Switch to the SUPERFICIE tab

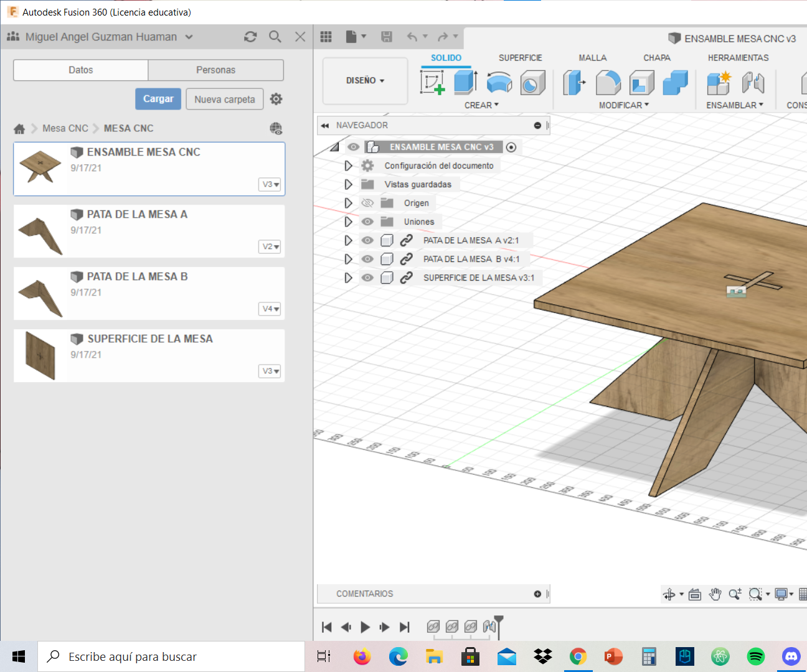pyautogui.click(x=521, y=58)
